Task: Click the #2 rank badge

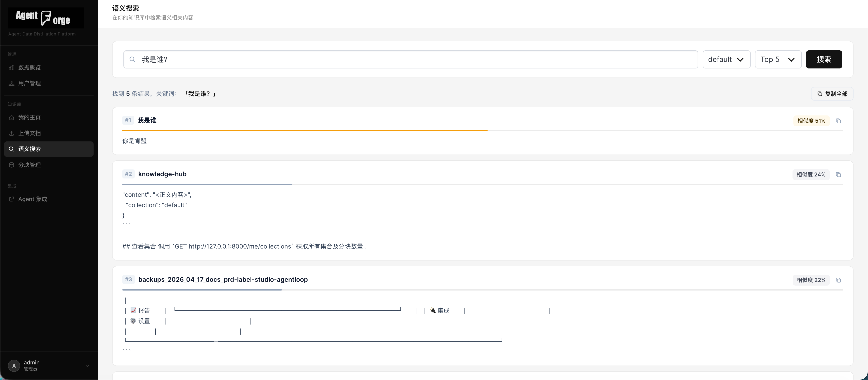Action: tap(128, 174)
